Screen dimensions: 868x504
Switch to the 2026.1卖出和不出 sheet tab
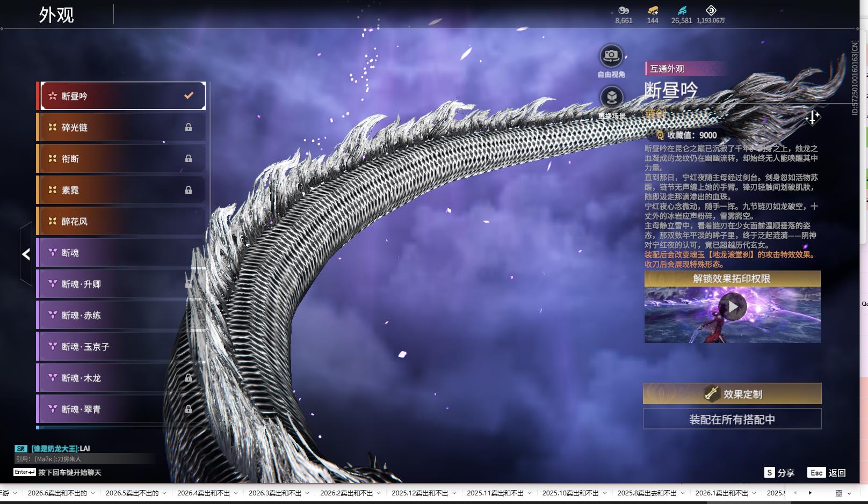click(721, 493)
